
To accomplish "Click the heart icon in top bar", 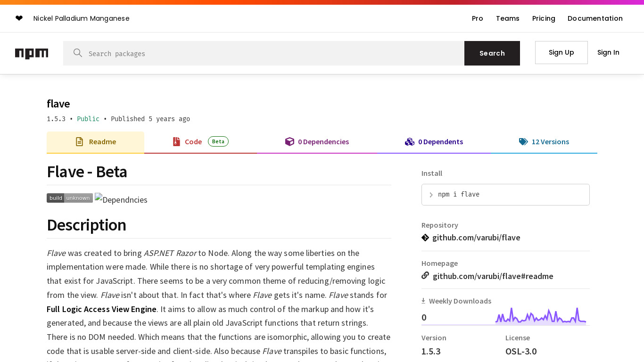I will pos(19,18).
